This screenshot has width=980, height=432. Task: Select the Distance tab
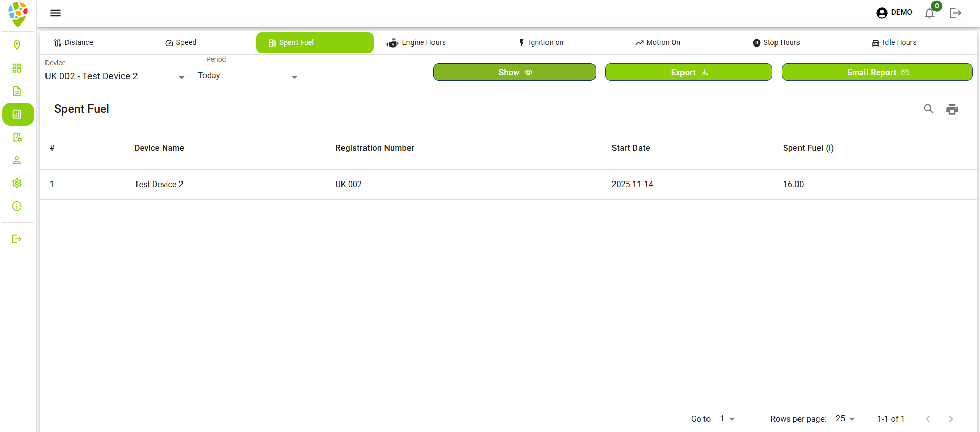74,42
